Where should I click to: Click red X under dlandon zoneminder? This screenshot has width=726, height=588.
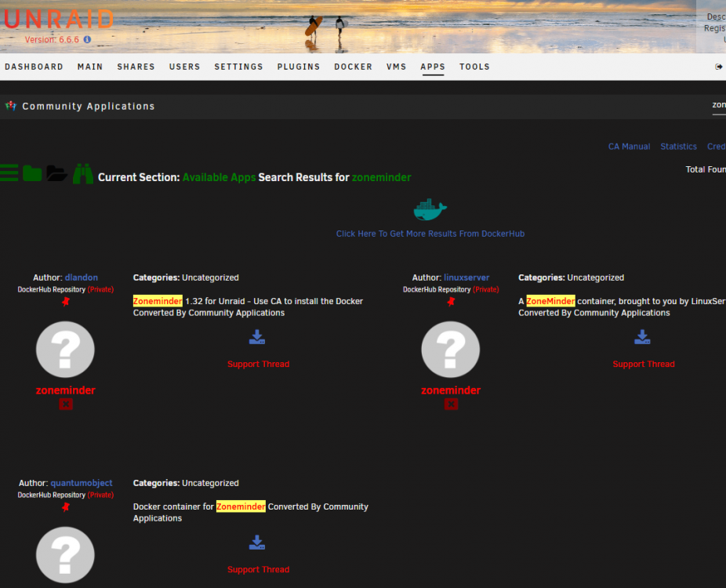(66, 405)
